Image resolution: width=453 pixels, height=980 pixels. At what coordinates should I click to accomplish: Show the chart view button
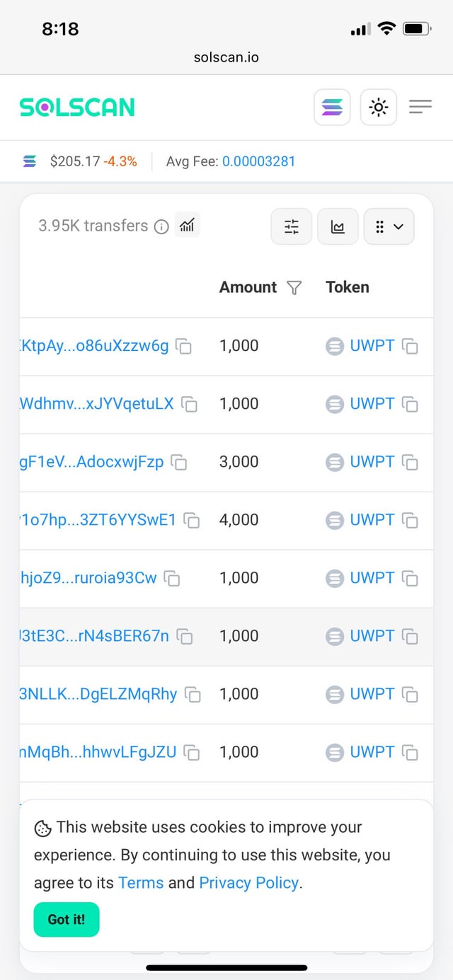click(x=338, y=226)
